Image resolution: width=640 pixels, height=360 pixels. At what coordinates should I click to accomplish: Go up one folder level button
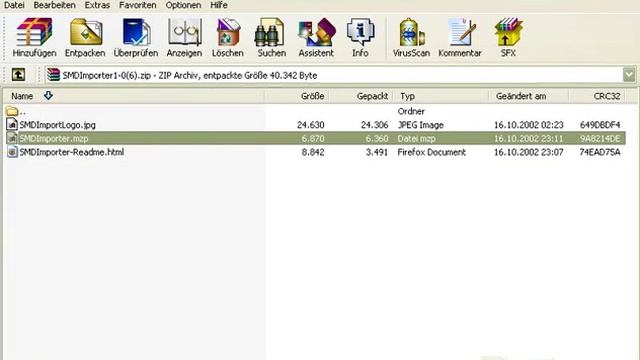[x=18, y=75]
